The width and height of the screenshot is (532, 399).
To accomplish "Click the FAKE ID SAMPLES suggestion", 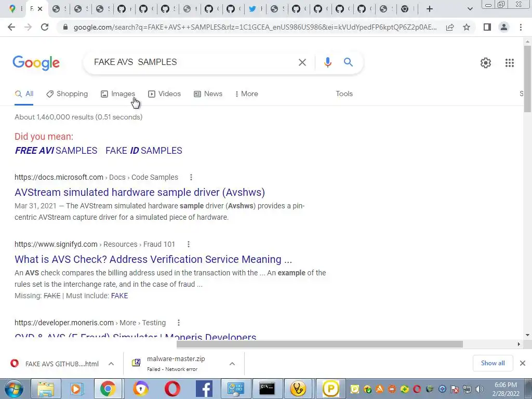I will click(144, 151).
